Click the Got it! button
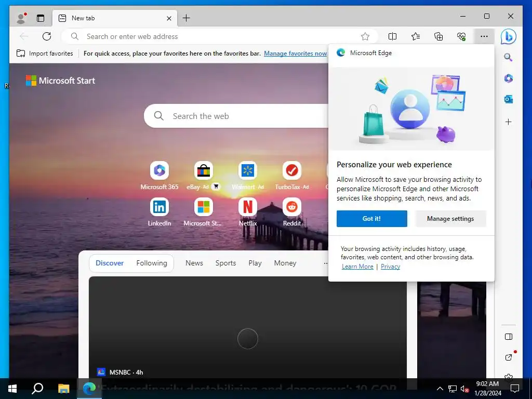532x399 pixels. (372, 219)
